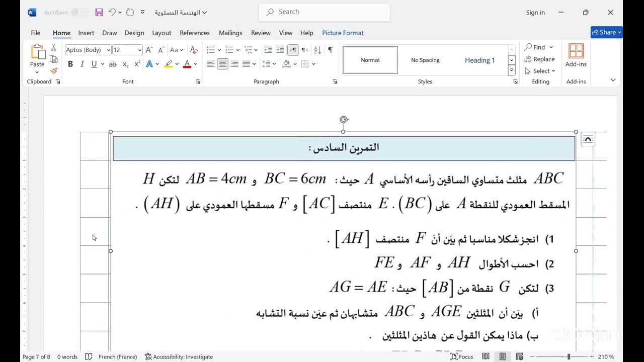
Task: Expand the Styles gallery more arrow
Action: [512, 70]
